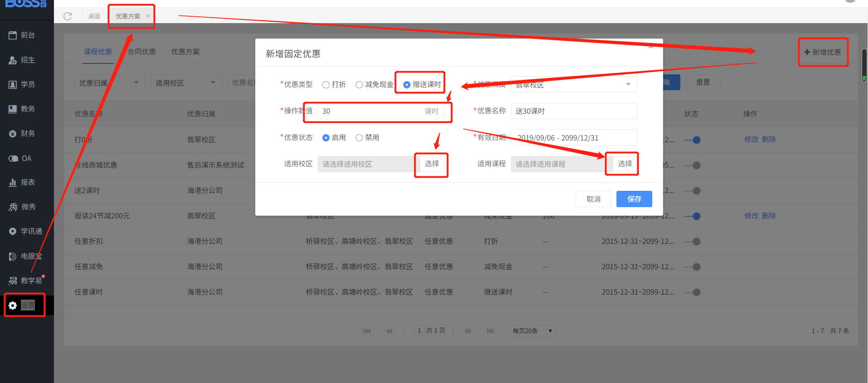Open the 教务 sidebar icon

tap(13, 109)
